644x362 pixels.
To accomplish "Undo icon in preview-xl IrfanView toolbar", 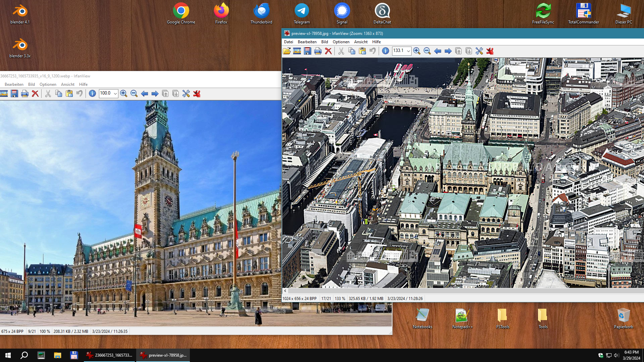I will point(373,51).
